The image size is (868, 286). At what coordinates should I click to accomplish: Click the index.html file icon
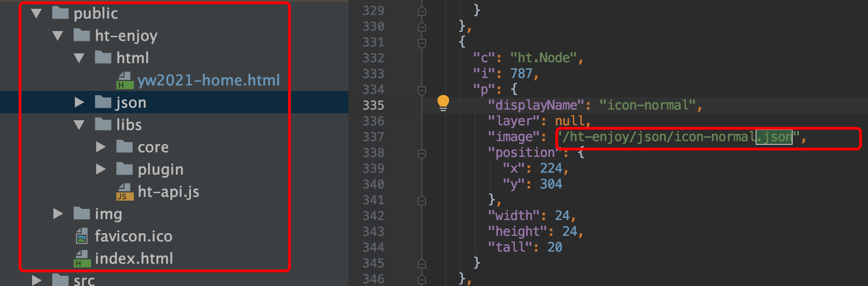click(x=82, y=259)
